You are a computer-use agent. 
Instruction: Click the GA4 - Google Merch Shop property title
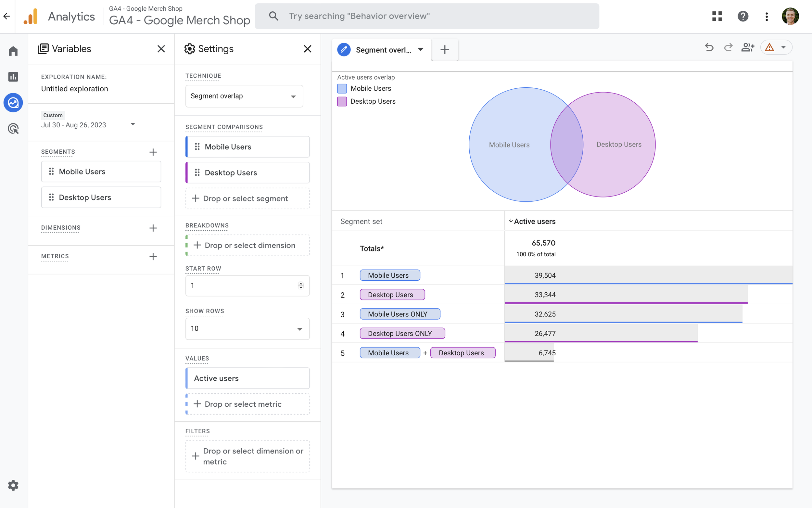(x=179, y=20)
